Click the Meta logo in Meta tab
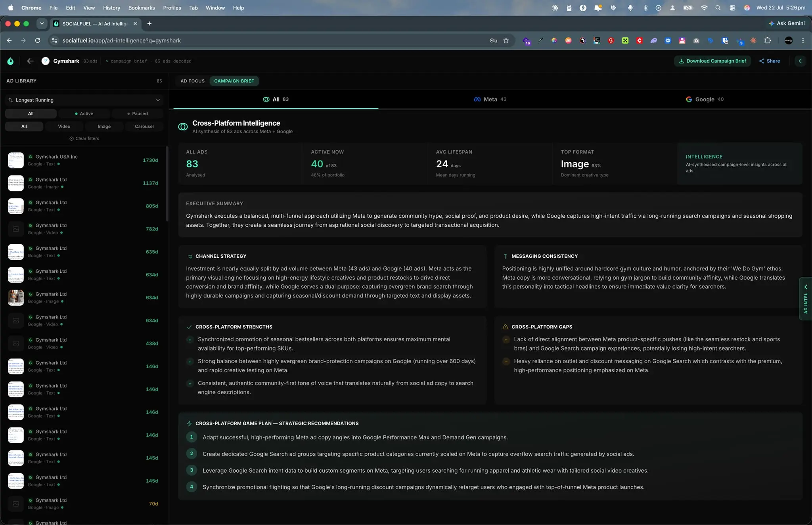 click(x=477, y=100)
